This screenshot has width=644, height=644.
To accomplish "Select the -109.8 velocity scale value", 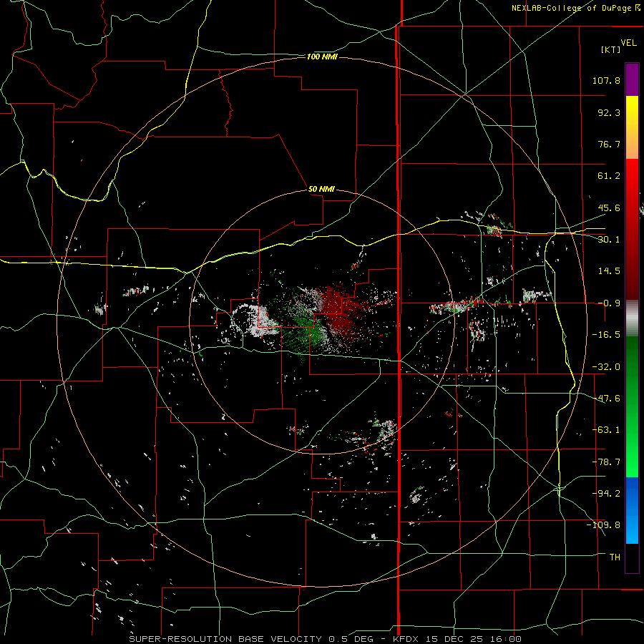I will [603, 525].
